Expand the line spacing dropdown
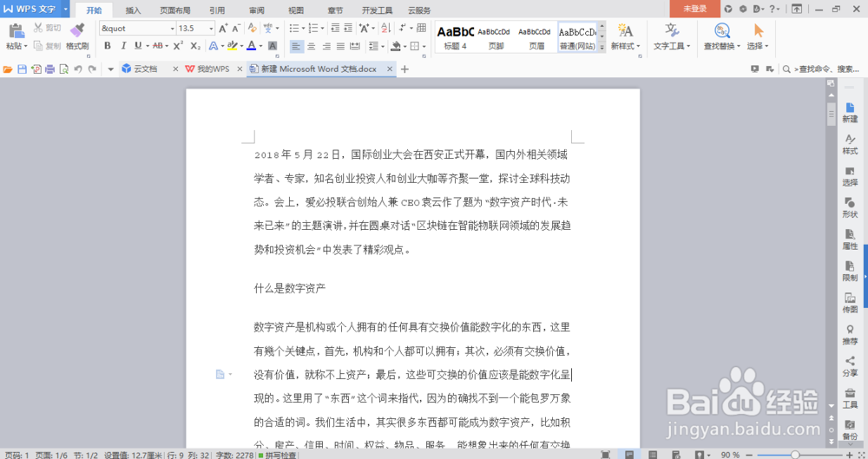 pyautogui.click(x=383, y=46)
